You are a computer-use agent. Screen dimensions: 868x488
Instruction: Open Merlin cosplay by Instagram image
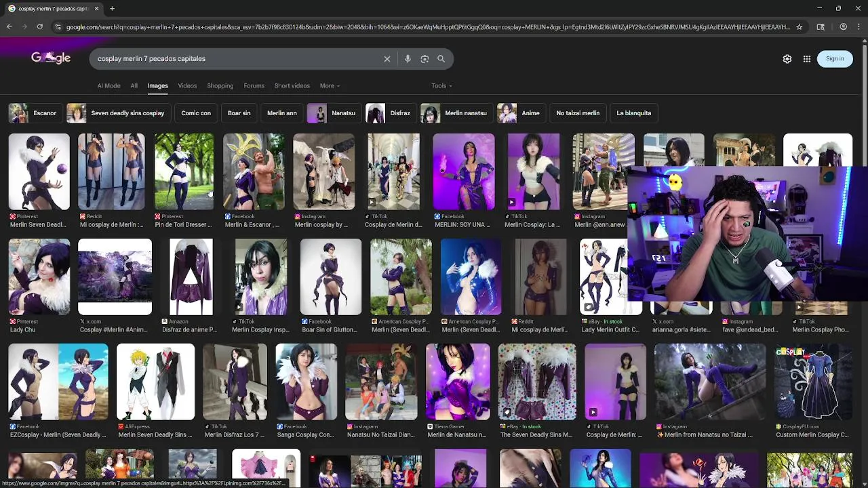(323, 172)
